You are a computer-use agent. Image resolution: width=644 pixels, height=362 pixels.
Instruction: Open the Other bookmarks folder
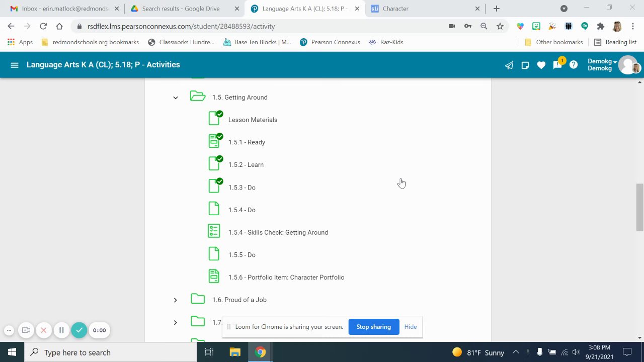(x=553, y=42)
